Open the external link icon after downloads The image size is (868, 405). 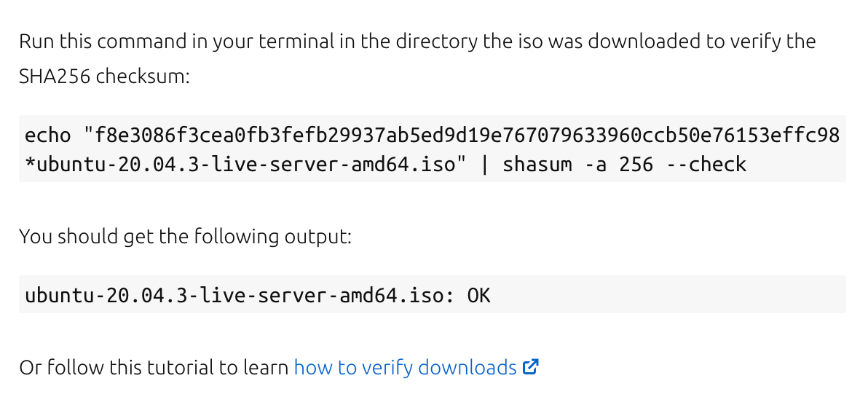click(530, 367)
